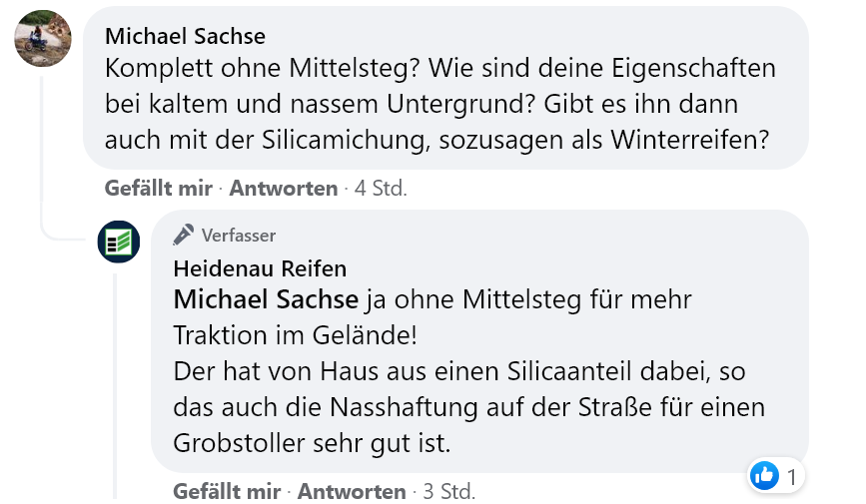Click the blue thumbs-up reaction icon
This screenshot has height=504, width=866.
764,476
